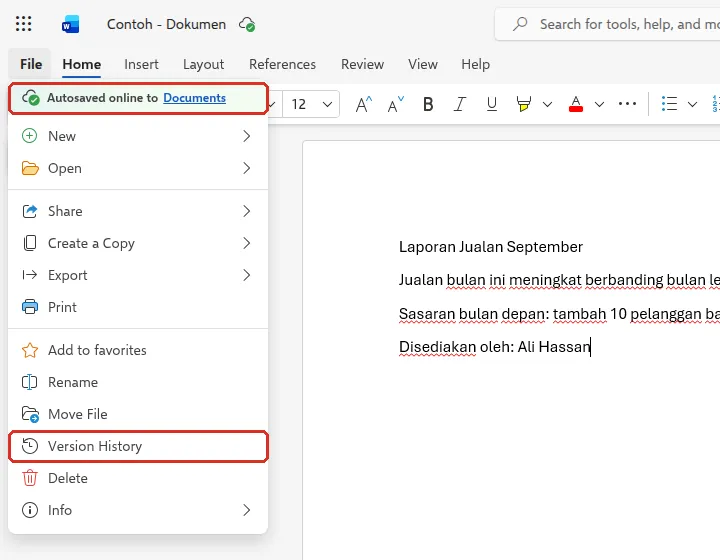This screenshot has height=560, width=720.
Task: Select Add to favorites menu item
Action: (x=138, y=350)
